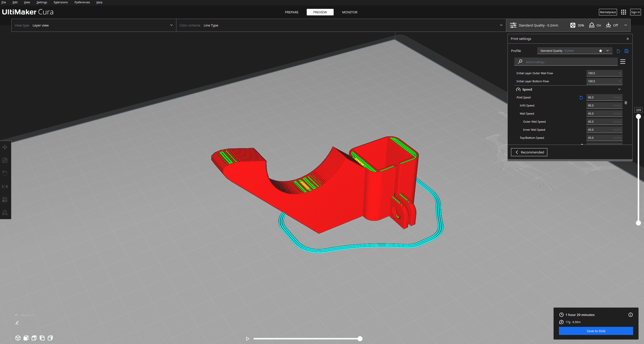This screenshot has height=344, width=644.
Task: Collapse the Speed settings category
Action: 620,89
